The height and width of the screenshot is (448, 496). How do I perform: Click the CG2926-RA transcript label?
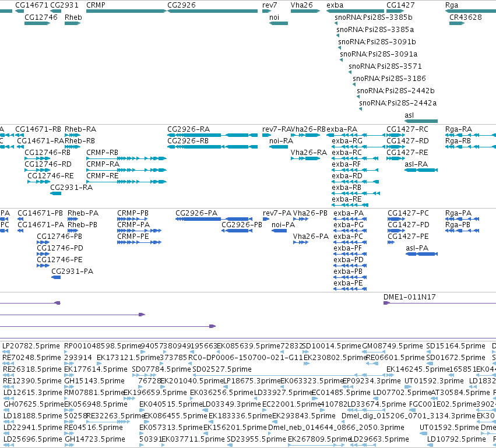coord(188,129)
